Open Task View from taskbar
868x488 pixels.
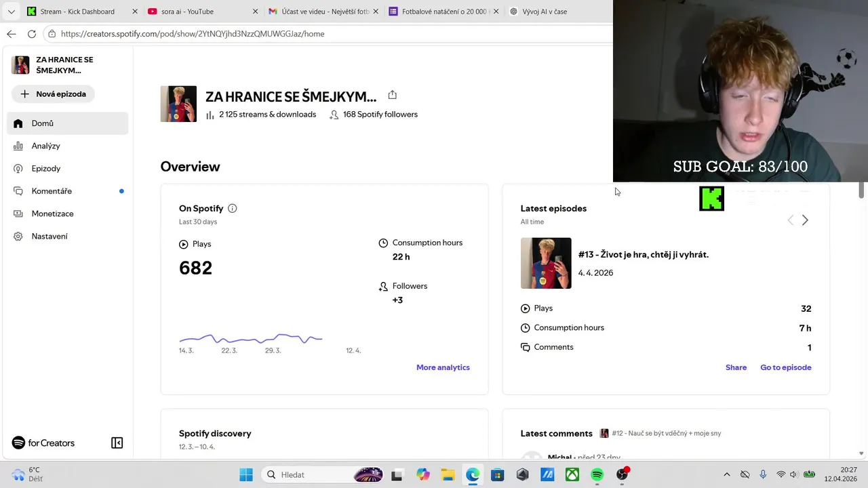(397, 474)
